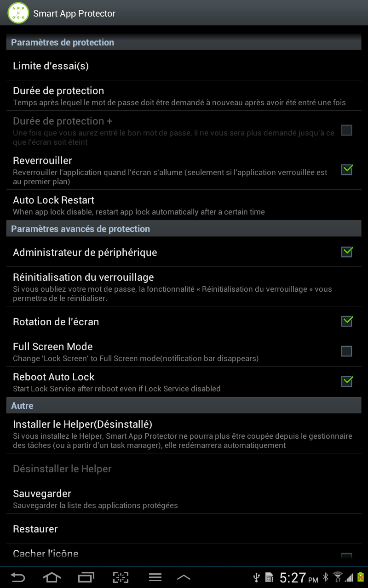The height and width of the screenshot is (588, 368).
Task: Toggle the Rotation de l'écran checkbox
Action: 347,322
